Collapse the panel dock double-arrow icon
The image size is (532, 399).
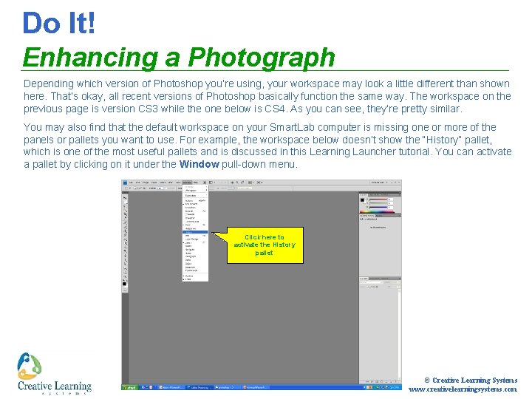pyautogui.click(x=400, y=192)
